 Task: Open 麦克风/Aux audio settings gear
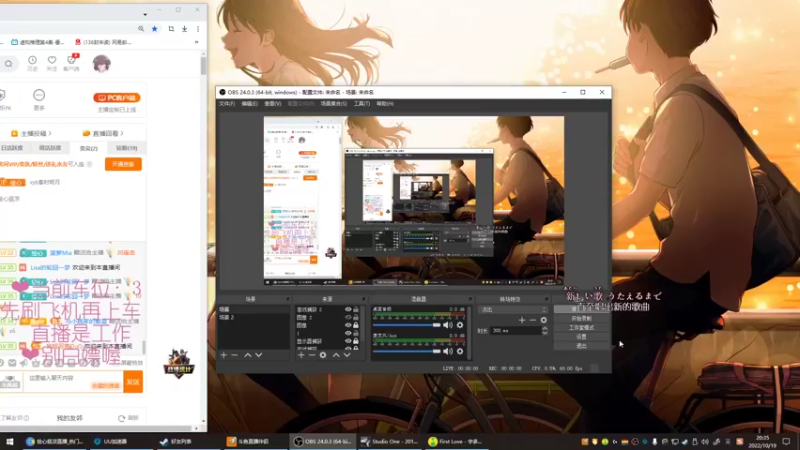pyautogui.click(x=460, y=351)
